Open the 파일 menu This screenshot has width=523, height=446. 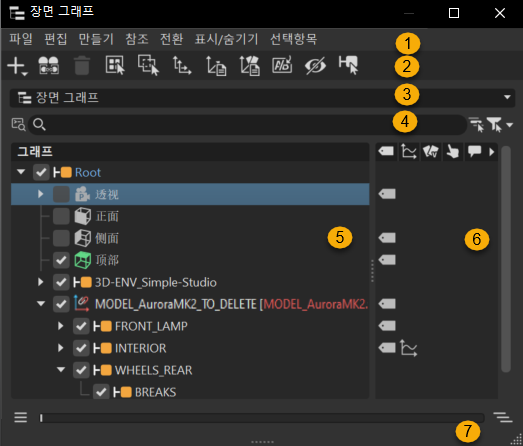click(x=21, y=39)
